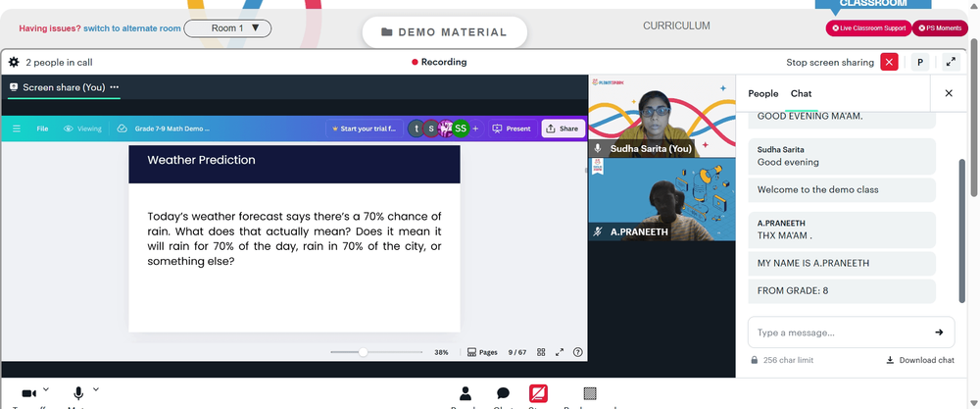Close the chat side panel
Screen dimensions: 980x409
[949, 93]
